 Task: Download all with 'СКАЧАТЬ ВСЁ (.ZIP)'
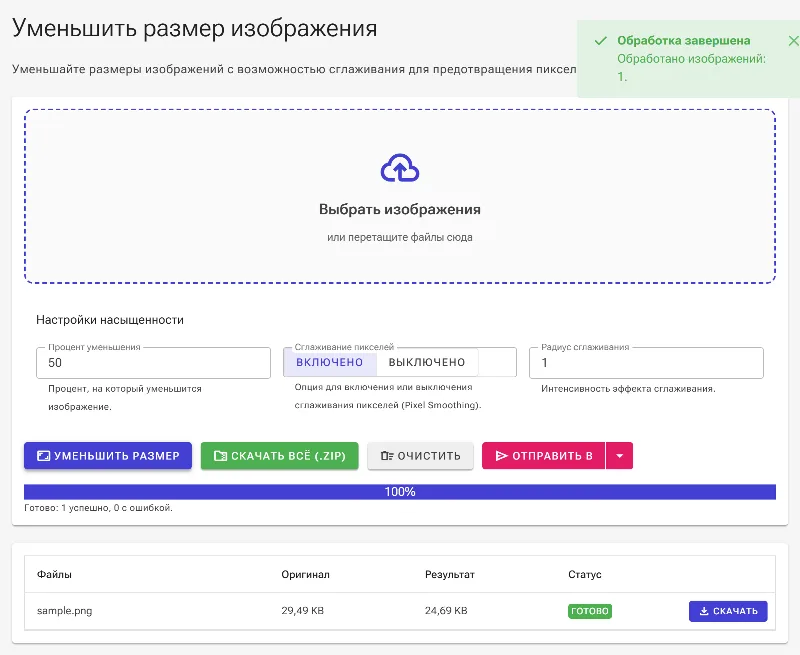pos(280,456)
